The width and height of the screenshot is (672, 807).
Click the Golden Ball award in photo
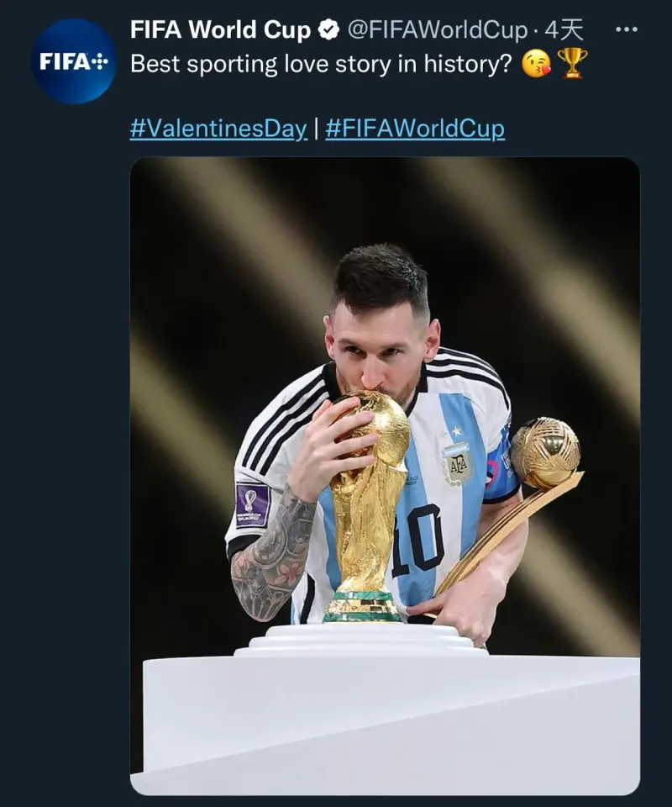[546, 452]
